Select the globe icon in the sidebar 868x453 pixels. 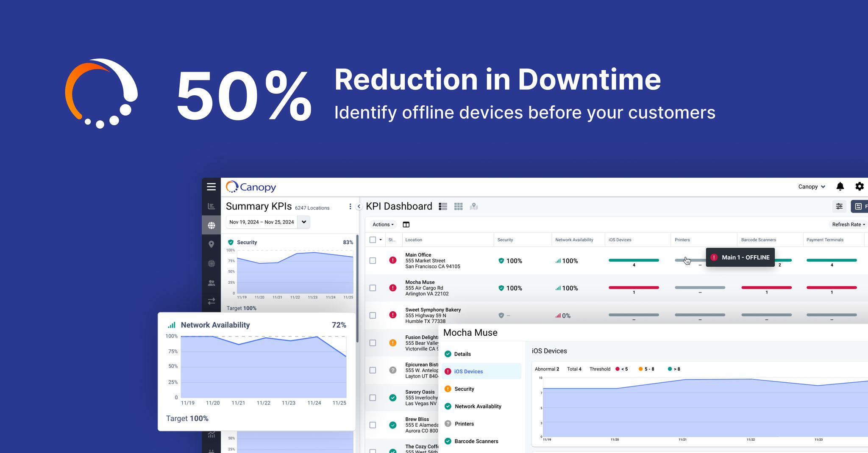[211, 225]
